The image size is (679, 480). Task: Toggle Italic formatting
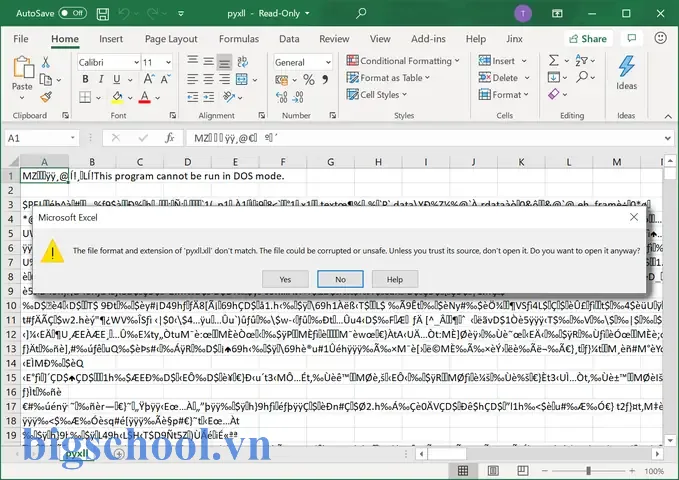pyautogui.click(x=101, y=79)
